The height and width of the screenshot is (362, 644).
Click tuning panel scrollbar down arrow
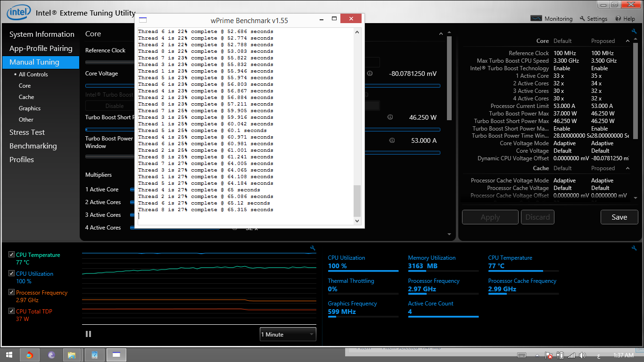coord(449,234)
